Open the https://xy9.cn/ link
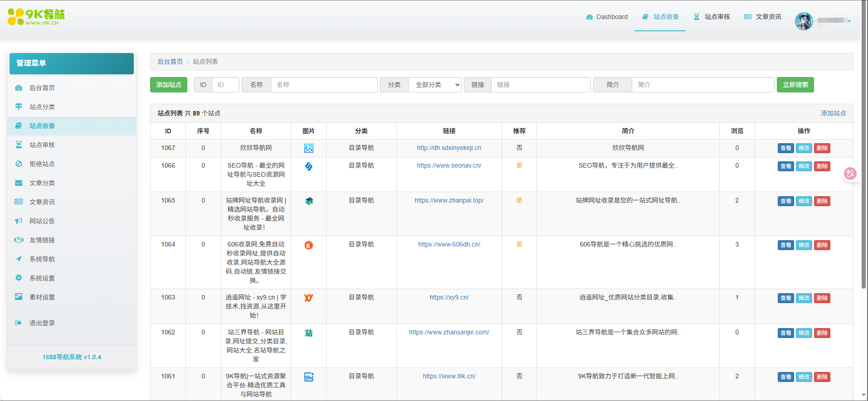The height and width of the screenshot is (401, 868). pos(449,297)
